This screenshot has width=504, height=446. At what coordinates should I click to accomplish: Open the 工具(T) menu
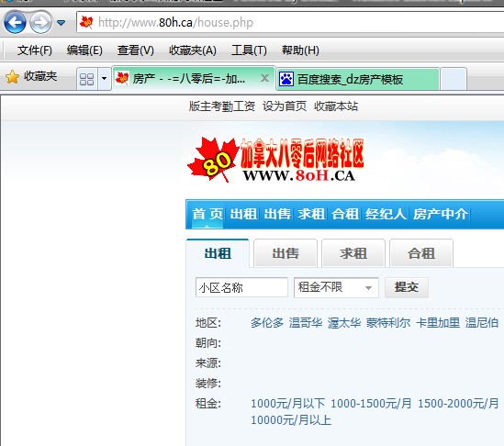point(249,50)
